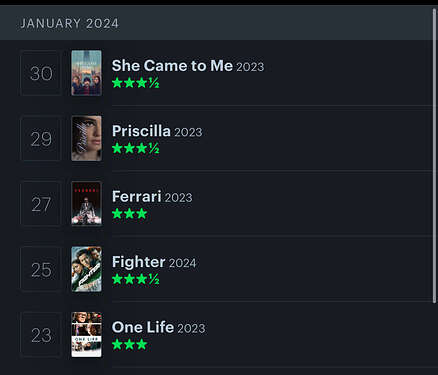Open the One Life poster thumbnail
438x375 pixels.
tap(86, 334)
